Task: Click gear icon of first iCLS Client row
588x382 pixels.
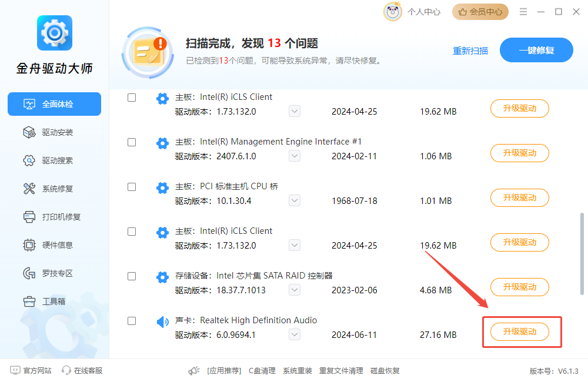Action: point(162,99)
